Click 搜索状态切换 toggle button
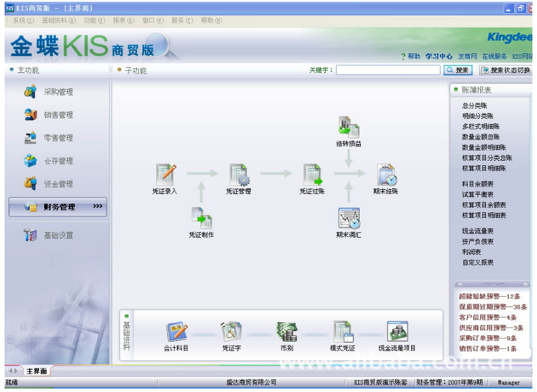The height and width of the screenshot is (392, 537). (x=505, y=70)
